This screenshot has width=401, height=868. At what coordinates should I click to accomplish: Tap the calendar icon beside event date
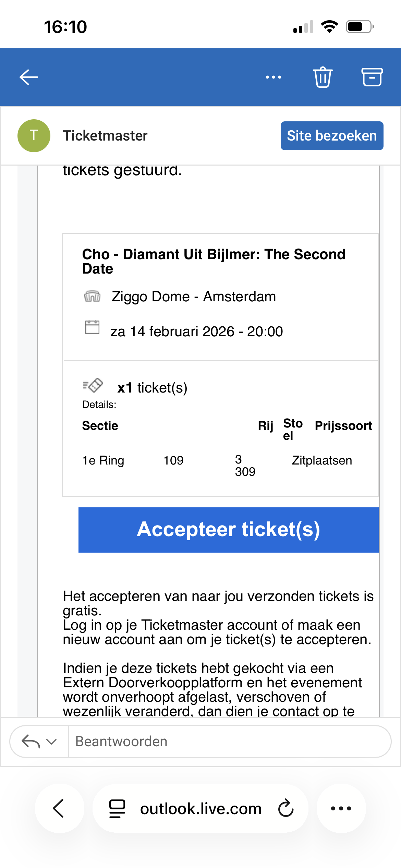pos(92,327)
